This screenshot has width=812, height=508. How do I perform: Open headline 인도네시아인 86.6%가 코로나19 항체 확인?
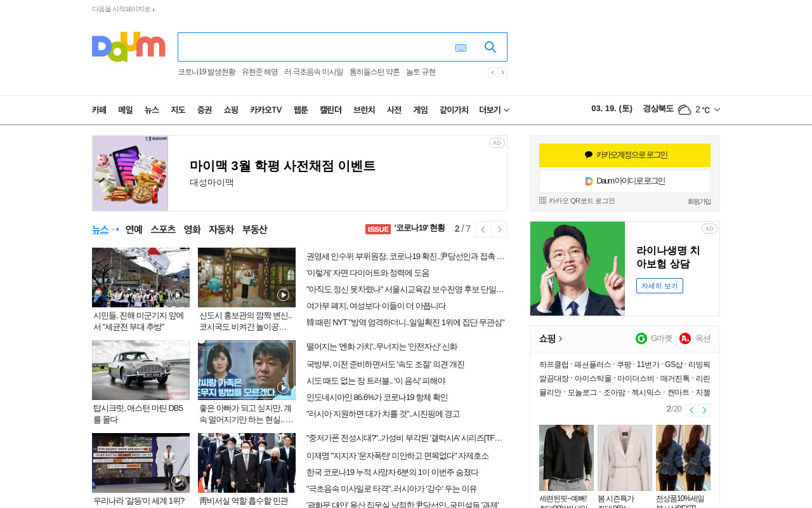377,398
